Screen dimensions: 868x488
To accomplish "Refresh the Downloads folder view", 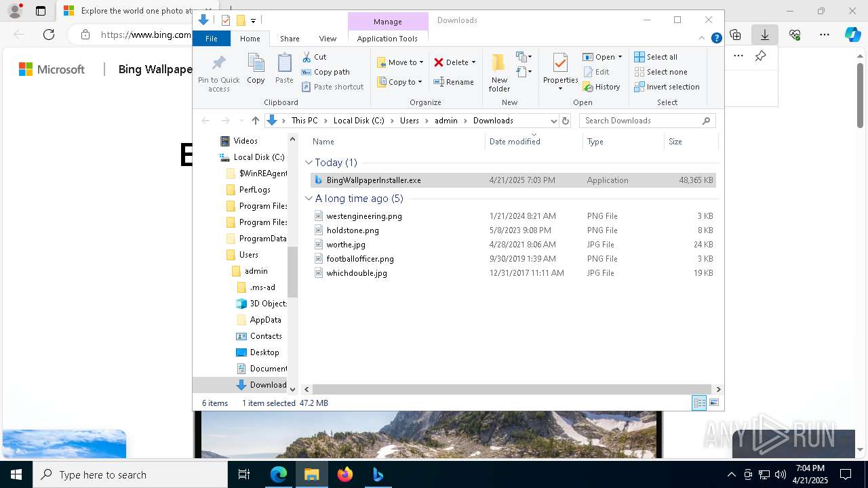I will point(566,121).
